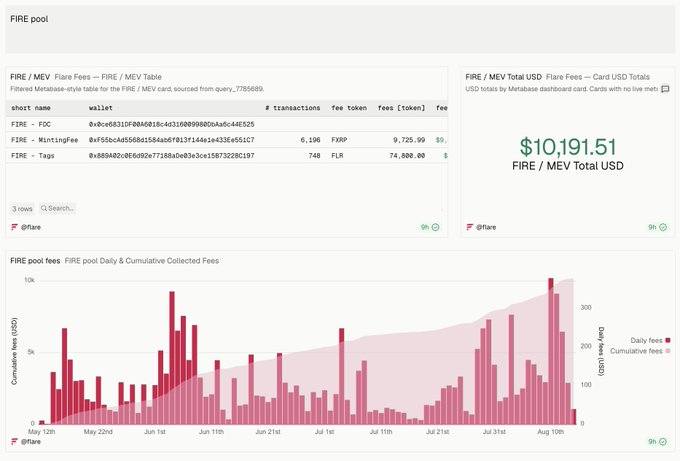Click the tallest daily fees bar near Aug 10th
This screenshot has width=680, height=461.
pos(551,351)
